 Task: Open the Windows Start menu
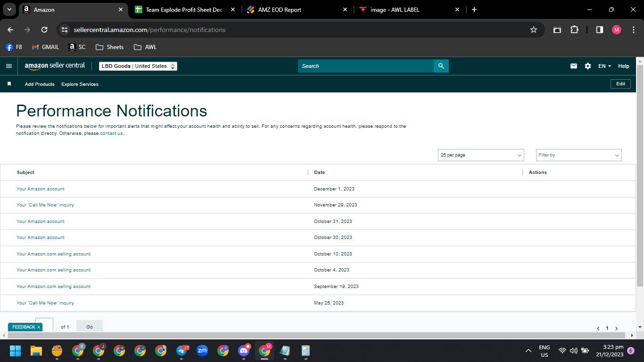tap(16, 351)
